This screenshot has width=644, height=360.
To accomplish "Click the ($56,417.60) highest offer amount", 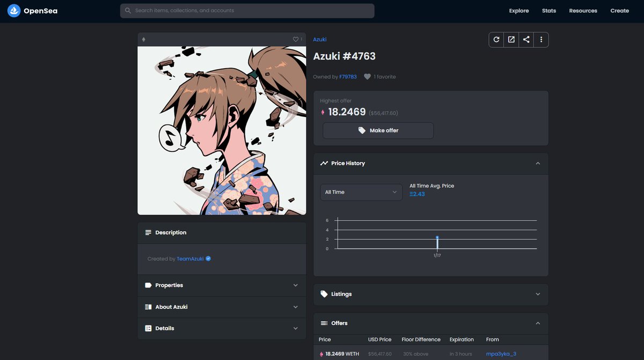I will [384, 113].
